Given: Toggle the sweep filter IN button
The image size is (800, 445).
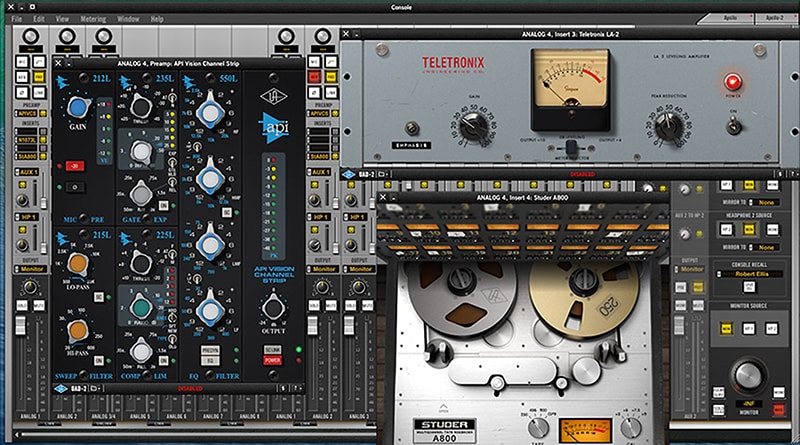Looking at the screenshot, I should [99, 360].
